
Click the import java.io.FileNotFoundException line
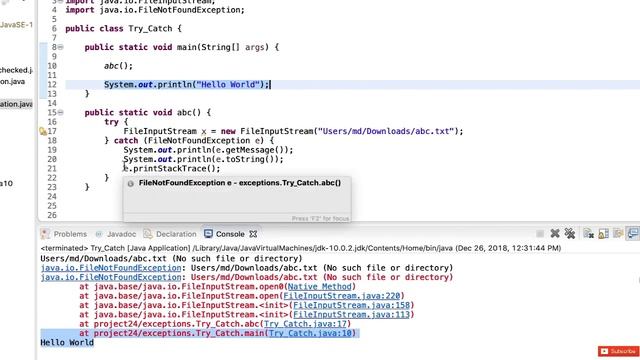155,10
